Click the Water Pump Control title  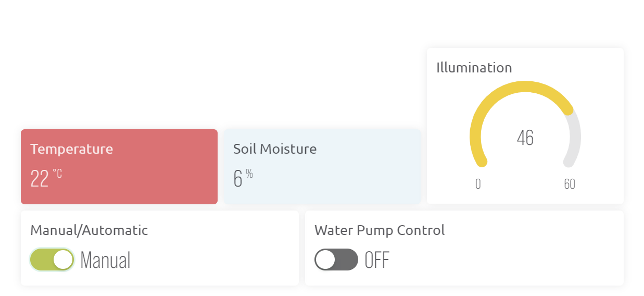pyautogui.click(x=380, y=230)
